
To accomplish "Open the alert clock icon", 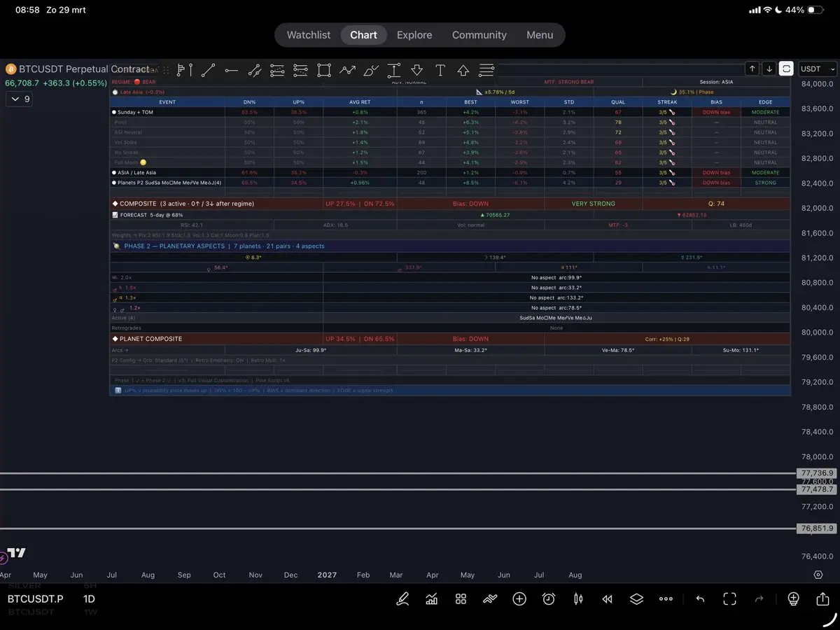I will pos(549,599).
